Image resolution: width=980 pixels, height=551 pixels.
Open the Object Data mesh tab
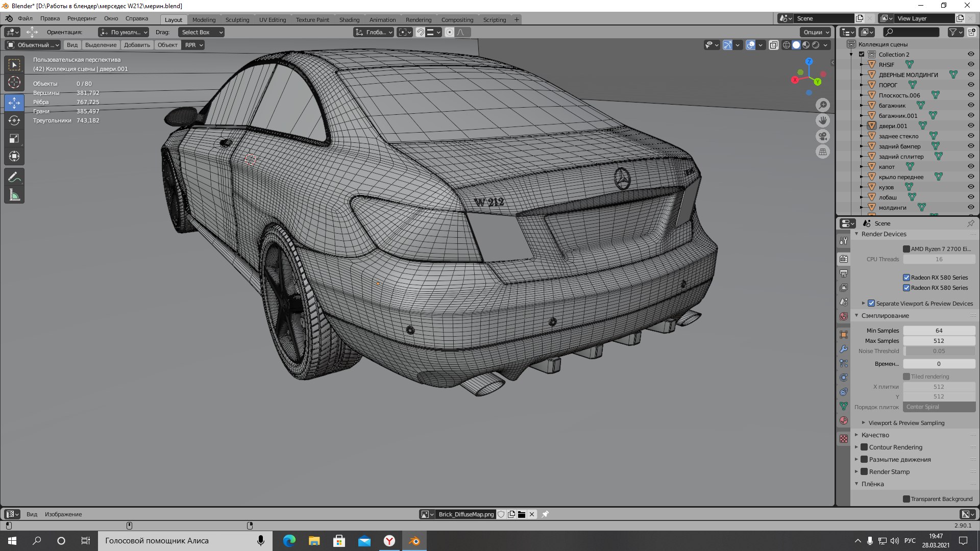click(x=844, y=406)
